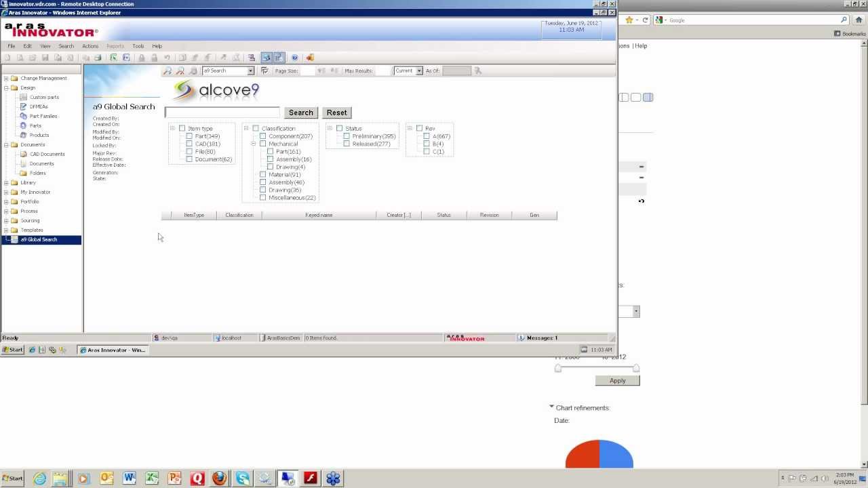
Task: Open the Tools menu
Action: 138,46
